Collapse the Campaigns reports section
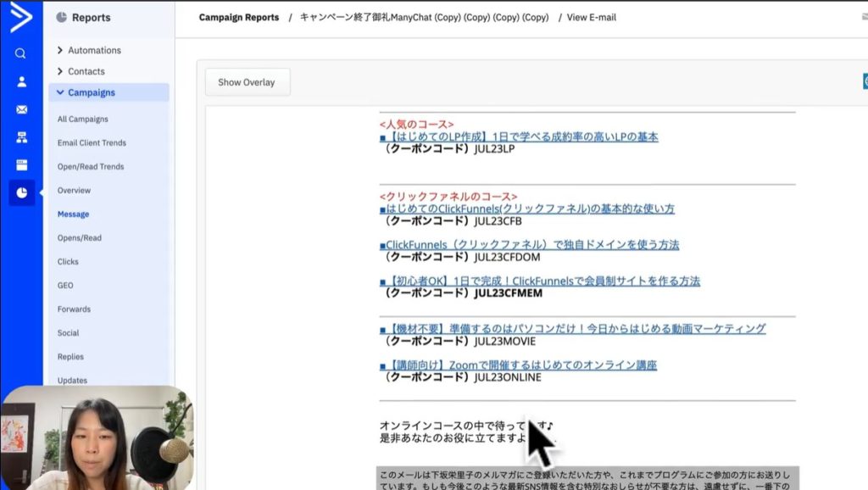This screenshot has height=490, width=868. (x=91, y=92)
